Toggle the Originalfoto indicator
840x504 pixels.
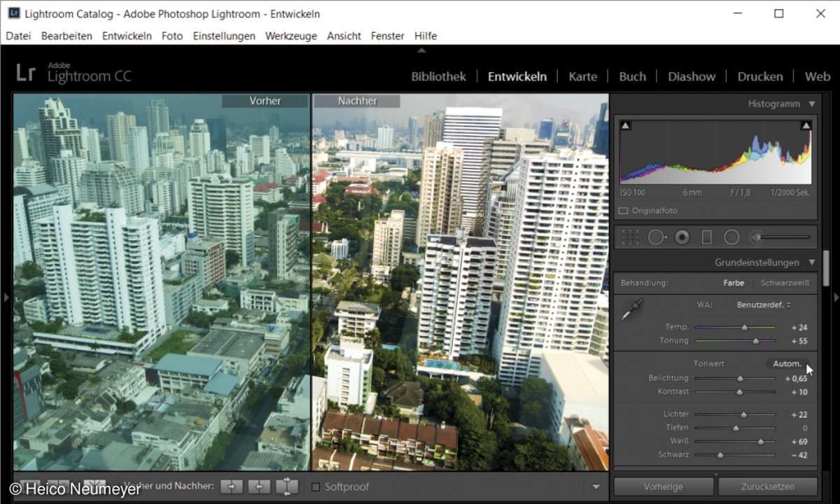623,211
